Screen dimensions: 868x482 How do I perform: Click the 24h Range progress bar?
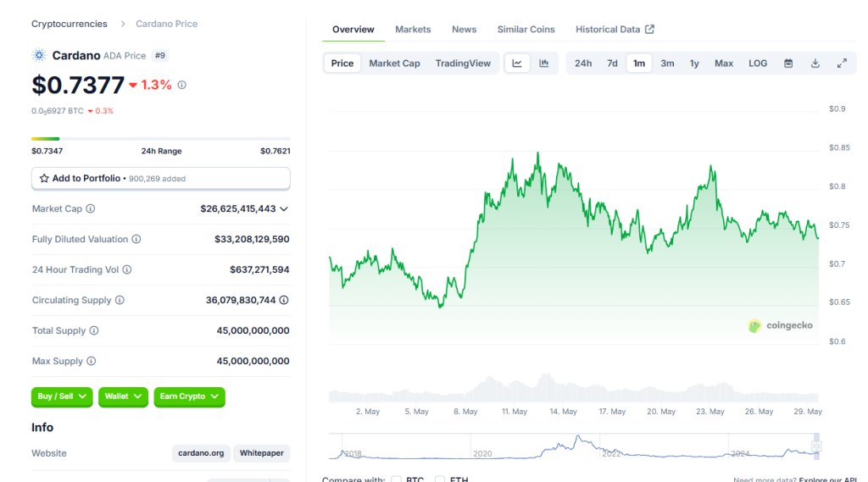coord(160,139)
